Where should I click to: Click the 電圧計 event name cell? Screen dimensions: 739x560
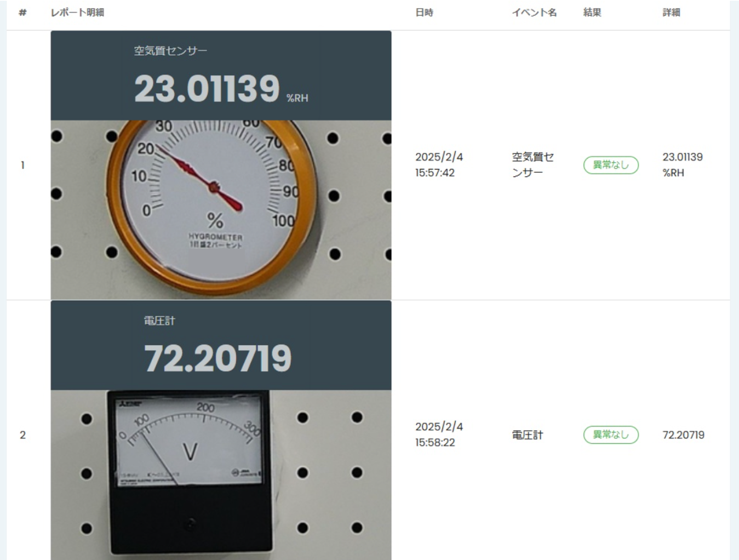527,435
